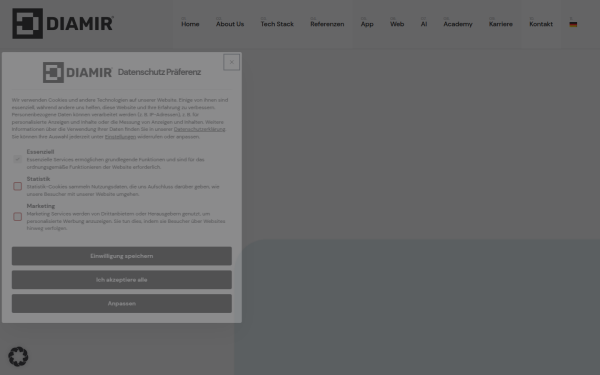Navigate to Kontakt
Viewport: 600px width, 375px height.
pos(541,24)
